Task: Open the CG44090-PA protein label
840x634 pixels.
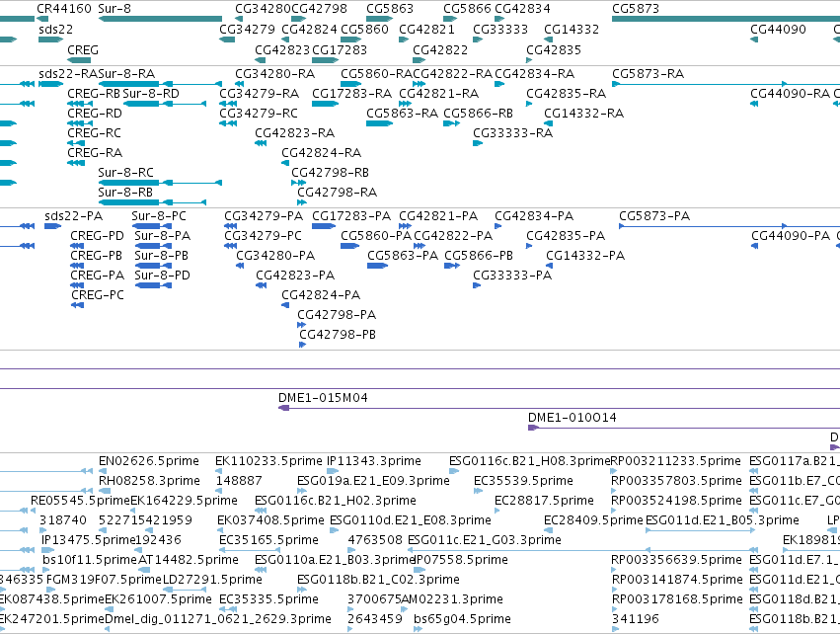Action: coord(791,236)
